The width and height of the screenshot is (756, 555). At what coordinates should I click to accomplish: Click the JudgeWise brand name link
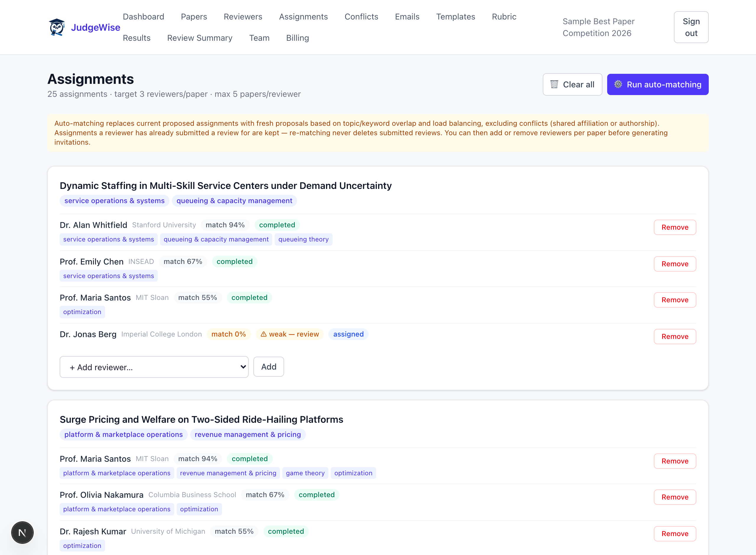[x=95, y=27]
